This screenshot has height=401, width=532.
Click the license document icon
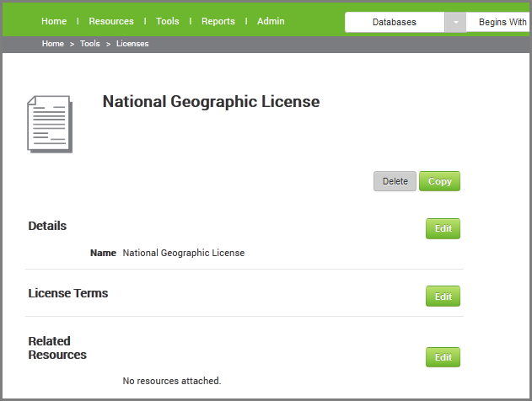pyautogui.click(x=50, y=125)
